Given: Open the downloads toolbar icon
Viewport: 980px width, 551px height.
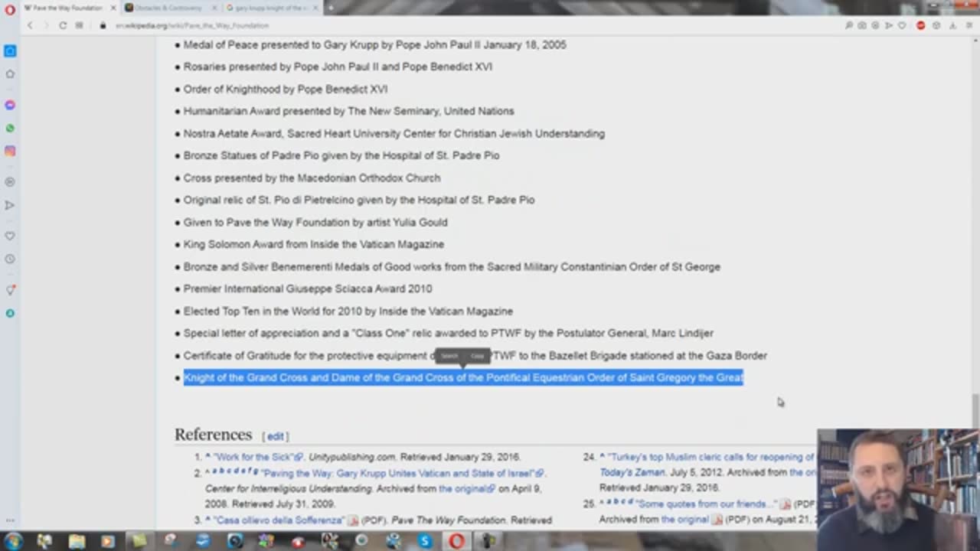Looking at the screenshot, I should [952, 25].
